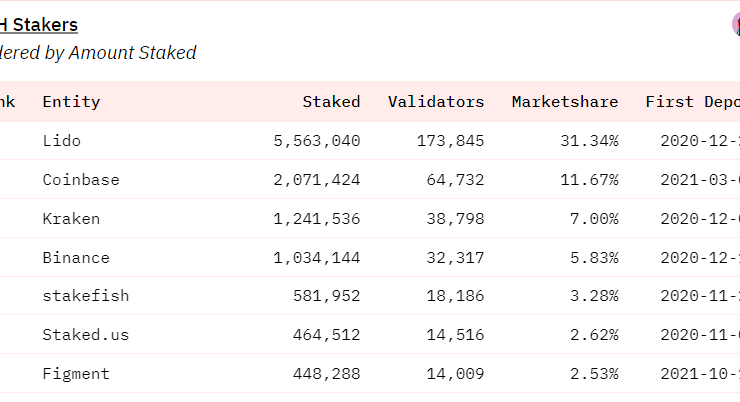The width and height of the screenshot is (740, 402).
Task: Select the stakefish entity cell
Action: click(x=86, y=296)
